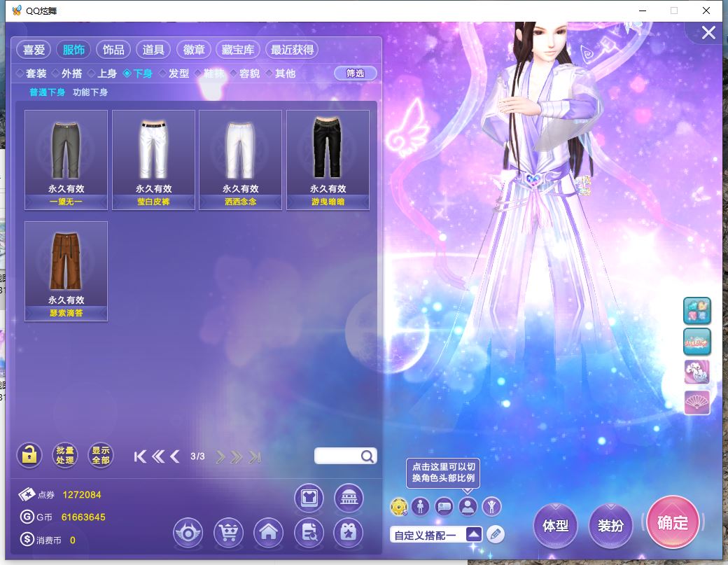728x565 pixels.
Task: Select the 其他 category radio option
Action: (x=281, y=74)
